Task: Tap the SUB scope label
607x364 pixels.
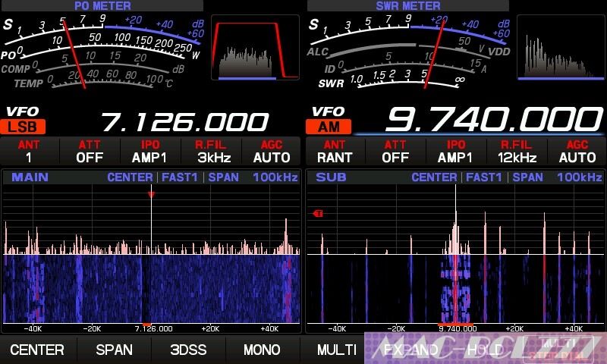Action: coord(331,177)
